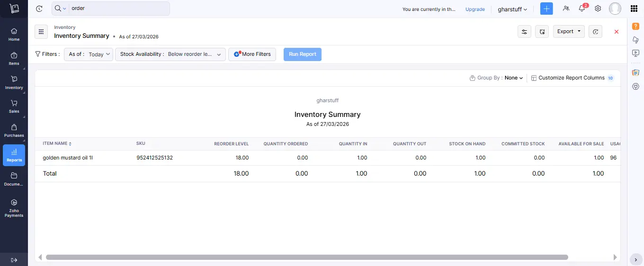This screenshot has height=266, width=644.
Task: Open settings gear icon
Action: [x=598, y=9]
